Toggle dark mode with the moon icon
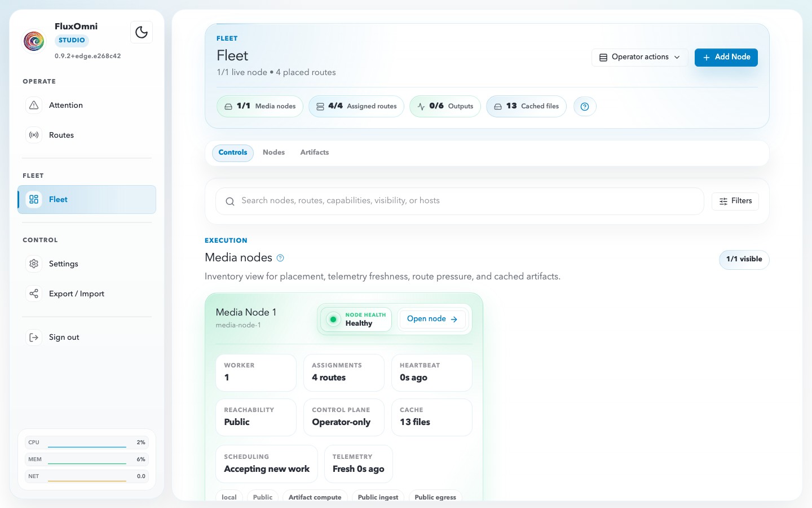812x508 pixels. [x=142, y=32]
